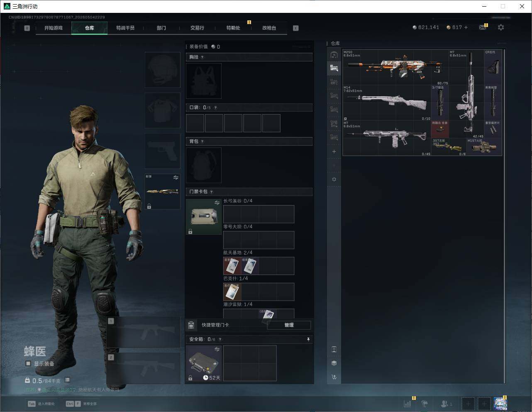Click the quick keycard management case icon
532x412 pixels.
[x=191, y=325]
